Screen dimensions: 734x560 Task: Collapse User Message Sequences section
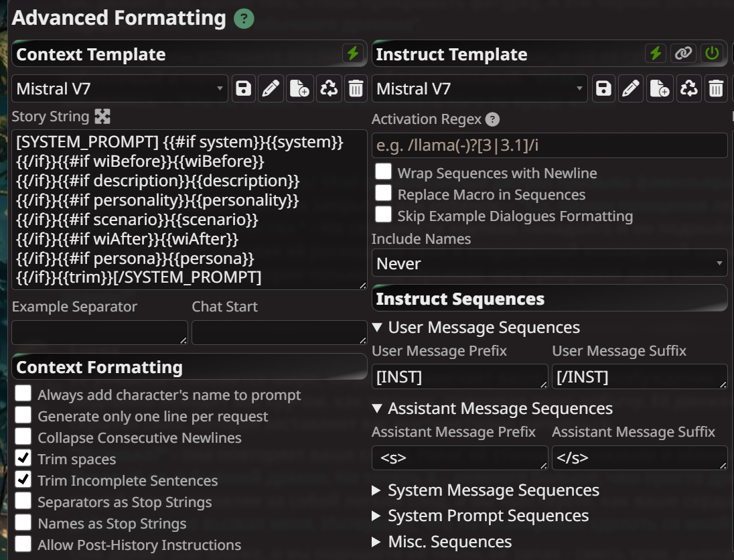[476, 328]
